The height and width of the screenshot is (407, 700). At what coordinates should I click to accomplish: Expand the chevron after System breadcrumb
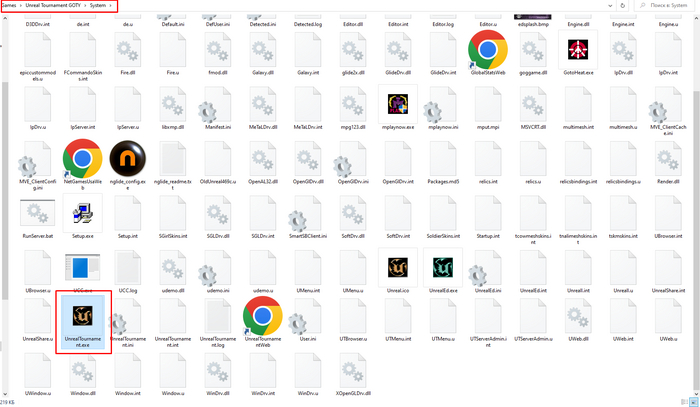tap(110, 5)
